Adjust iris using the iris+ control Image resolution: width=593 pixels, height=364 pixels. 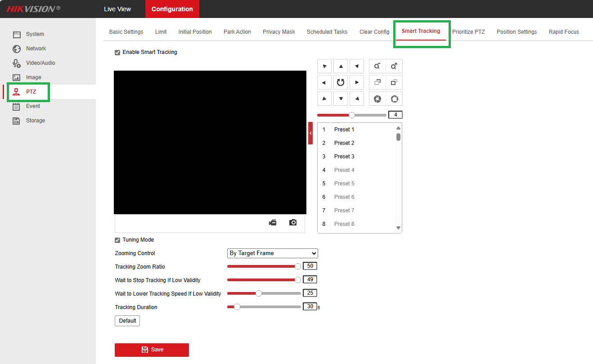click(x=394, y=99)
